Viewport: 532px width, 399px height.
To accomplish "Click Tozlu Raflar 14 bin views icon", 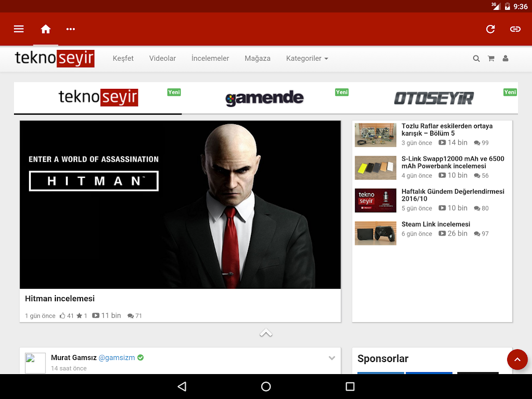I will point(442,143).
